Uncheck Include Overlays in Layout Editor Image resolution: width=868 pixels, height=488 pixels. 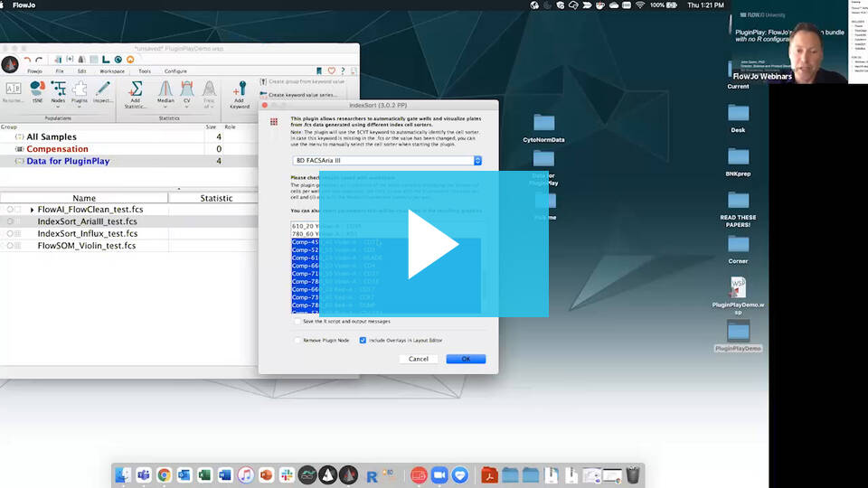(363, 341)
